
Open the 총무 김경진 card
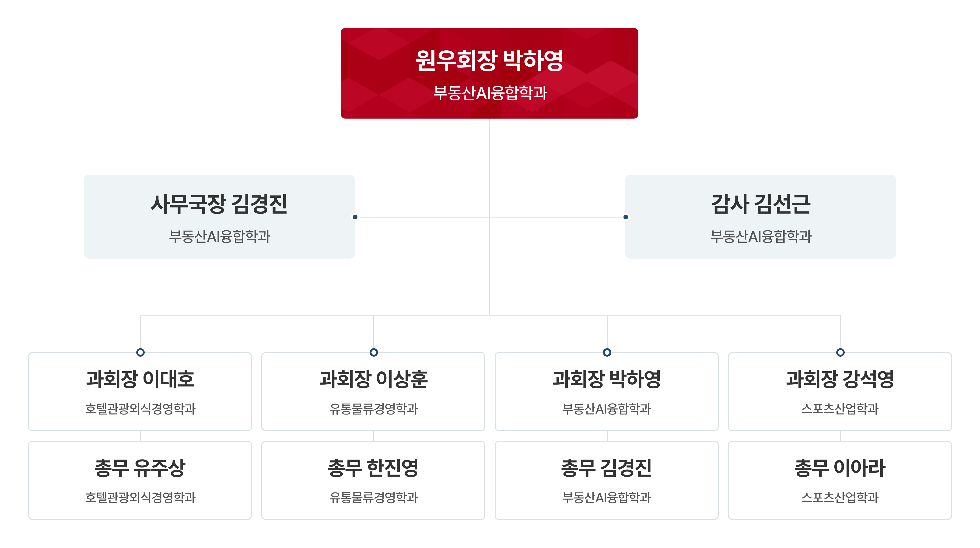click(606, 480)
